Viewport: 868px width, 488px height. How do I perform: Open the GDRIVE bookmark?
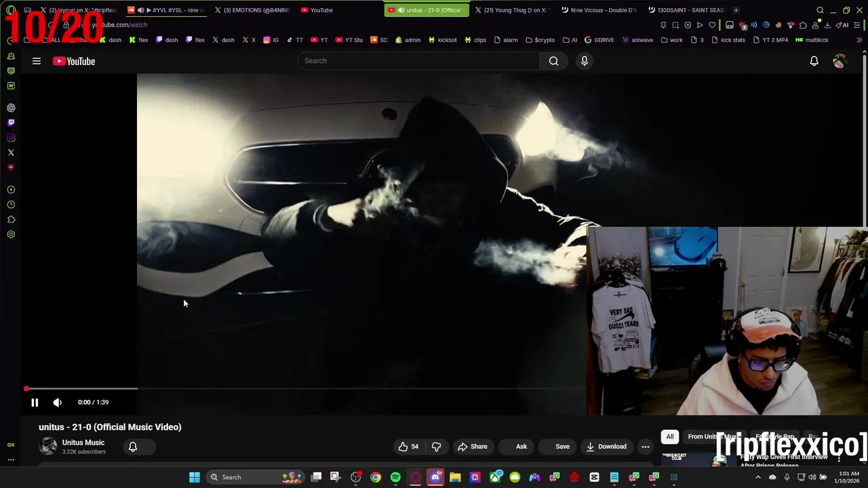[x=599, y=40]
